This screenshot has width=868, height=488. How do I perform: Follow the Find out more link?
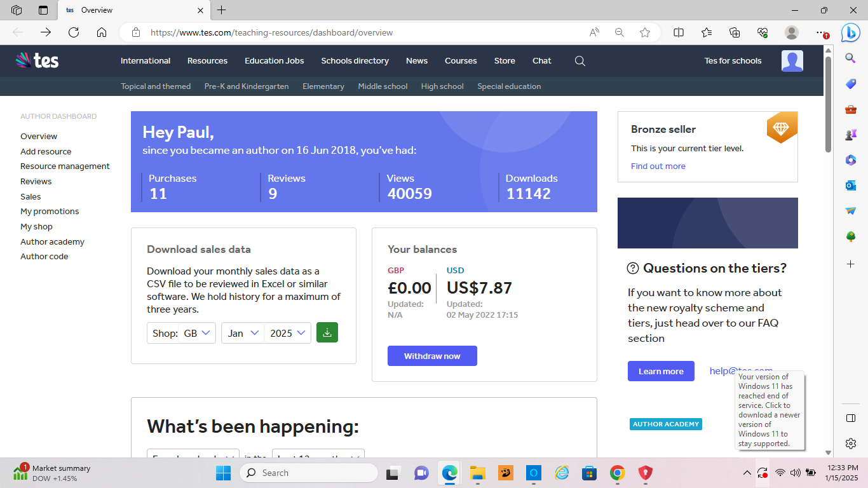point(658,166)
